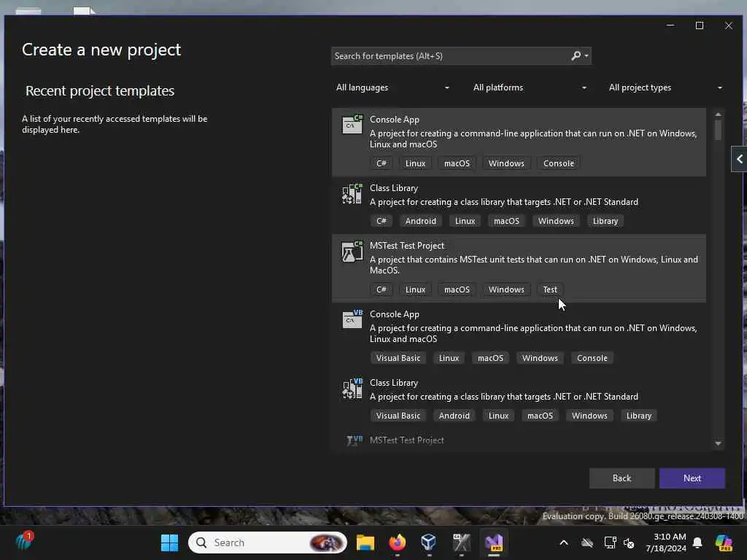Select the C# Class Library template icon
Screen dimensions: 747x560
point(352,193)
